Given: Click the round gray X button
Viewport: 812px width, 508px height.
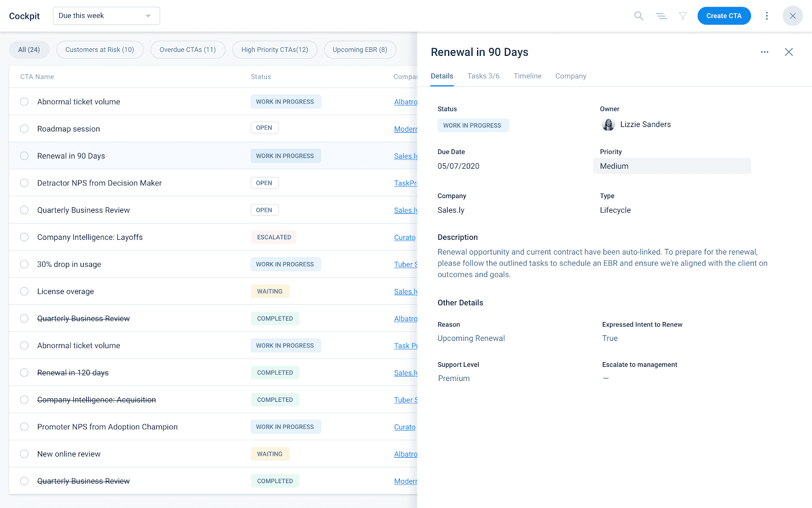Looking at the screenshot, I should [792, 16].
